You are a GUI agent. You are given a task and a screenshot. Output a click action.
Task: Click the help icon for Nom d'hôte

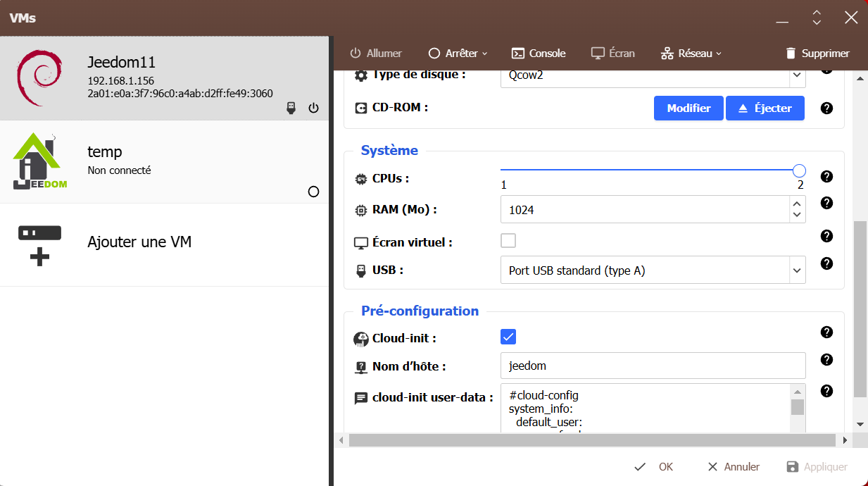[x=827, y=360]
